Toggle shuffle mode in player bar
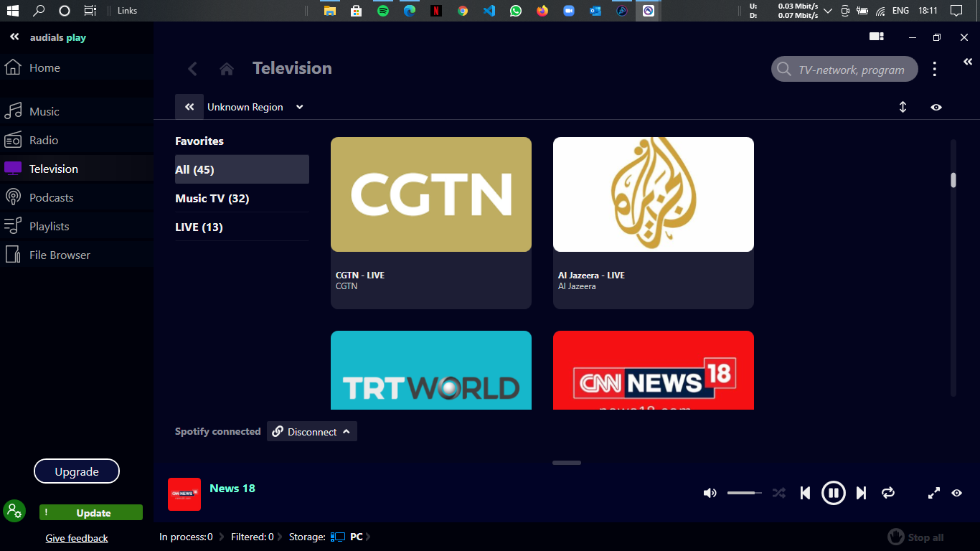 tap(778, 493)
